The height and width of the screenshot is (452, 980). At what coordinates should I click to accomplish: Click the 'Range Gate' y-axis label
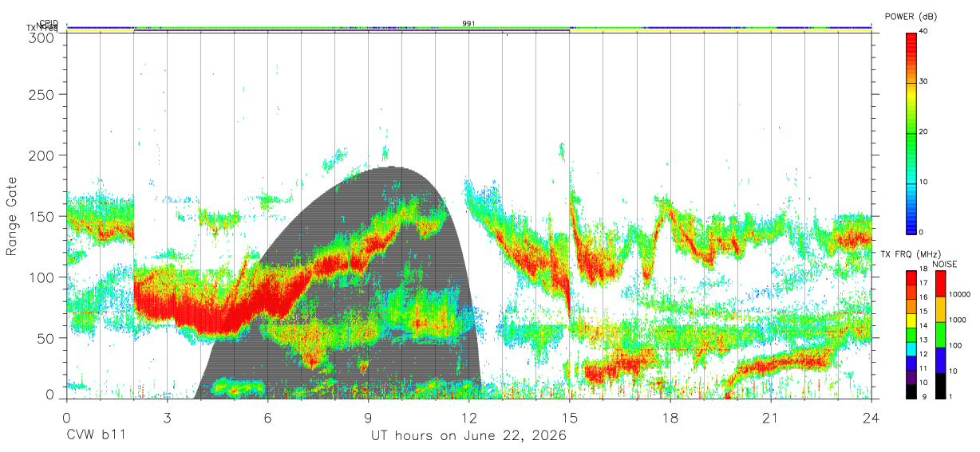point(12,217)
